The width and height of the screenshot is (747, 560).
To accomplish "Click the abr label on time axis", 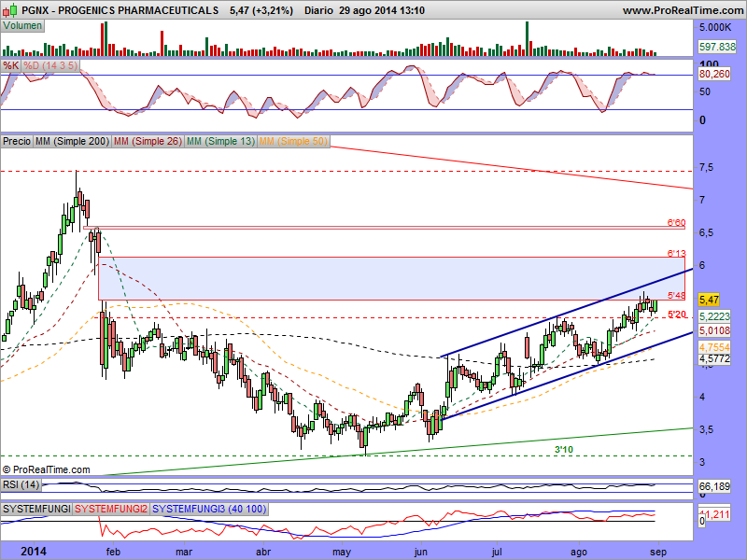I will point(263,552).
